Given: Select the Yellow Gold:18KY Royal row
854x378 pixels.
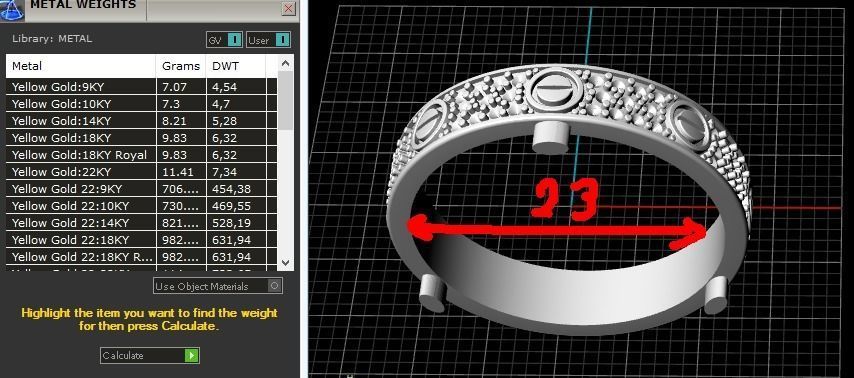Looking at the screenshot, I should pyautogui.click(x=141, y=155).
